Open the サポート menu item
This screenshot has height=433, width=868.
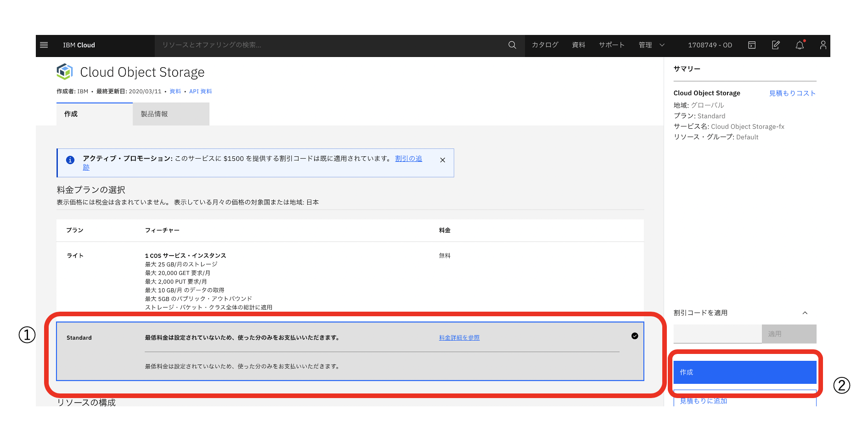tap(612, 45)
